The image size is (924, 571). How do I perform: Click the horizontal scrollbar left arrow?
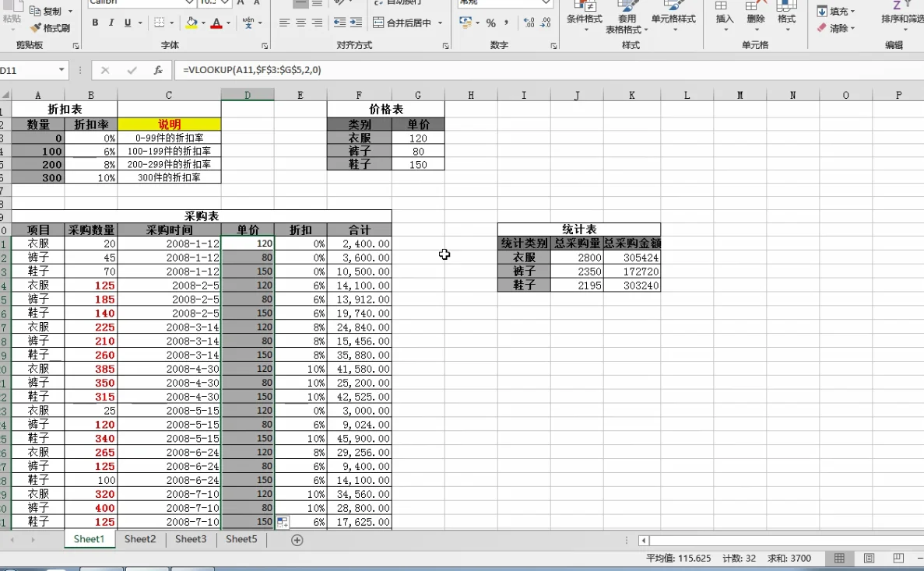(644, 541)
